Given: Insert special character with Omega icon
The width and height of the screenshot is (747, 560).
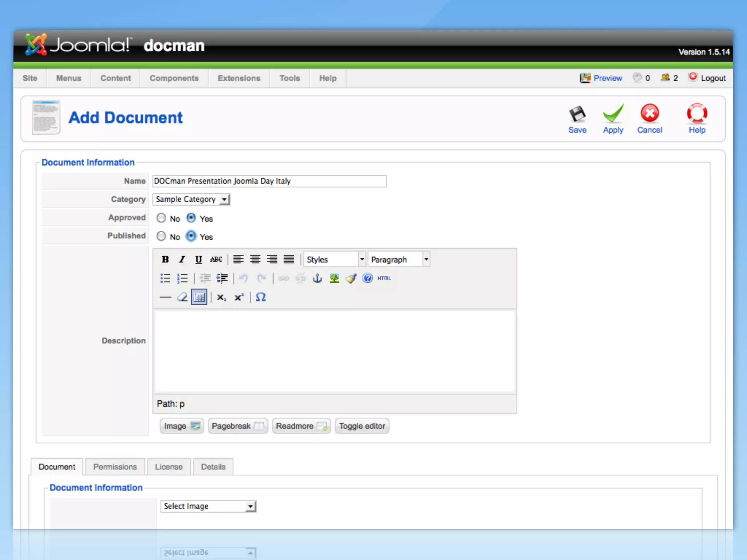Looking at the screenshot, I should 260,297.
